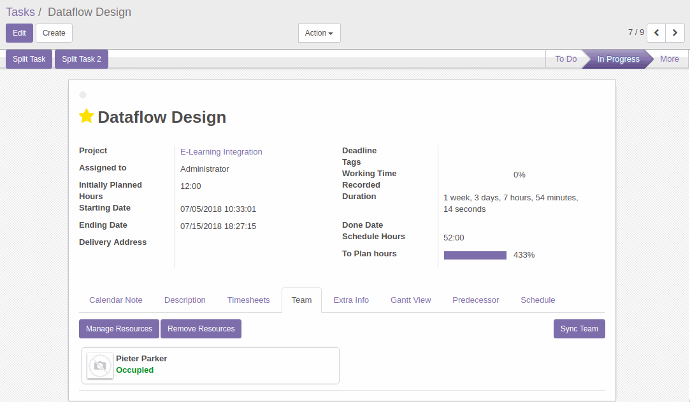
Task: Select the In Progress stage
Action: pyautogui.click(x=618, y=59)
